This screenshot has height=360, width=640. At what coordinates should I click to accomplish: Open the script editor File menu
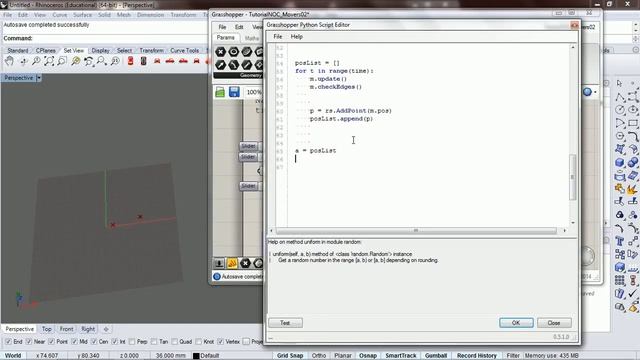coord(278,37)
